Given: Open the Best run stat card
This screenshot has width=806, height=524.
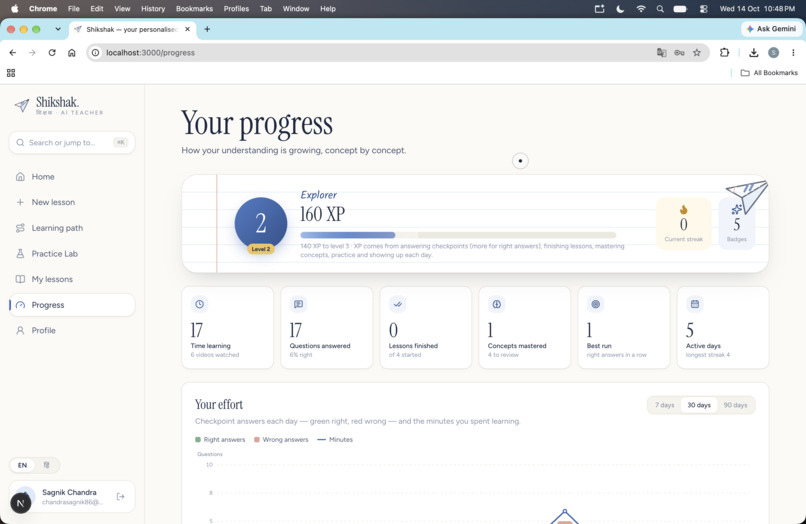Looking at the screenshot, I should [624, 328].
